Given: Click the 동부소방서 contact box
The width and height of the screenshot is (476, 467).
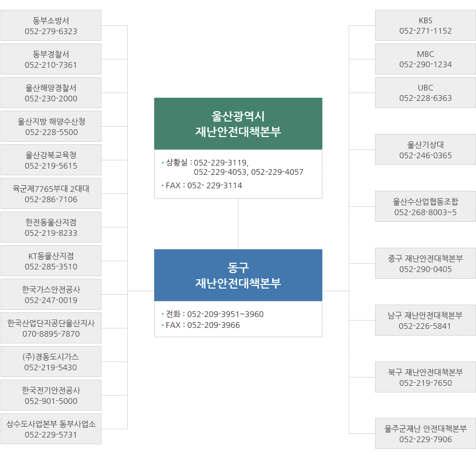Looking at the screenshot, I should pyautogui.click(x=51, y=25).
